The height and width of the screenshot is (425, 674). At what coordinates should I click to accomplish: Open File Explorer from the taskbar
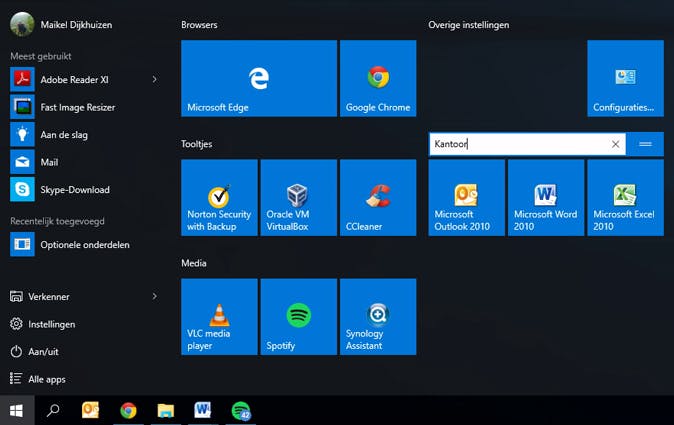tap(165, 411)
